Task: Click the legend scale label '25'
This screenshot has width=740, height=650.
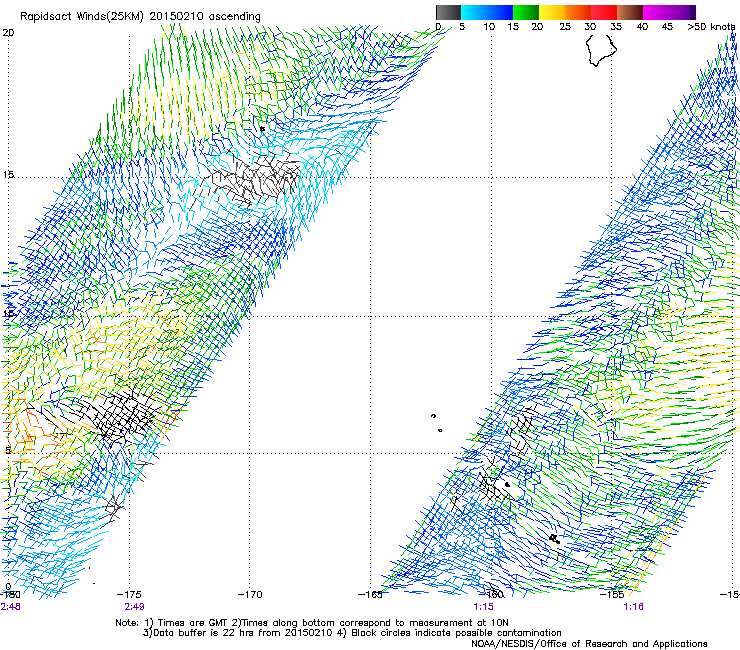Action: (565, 27)
